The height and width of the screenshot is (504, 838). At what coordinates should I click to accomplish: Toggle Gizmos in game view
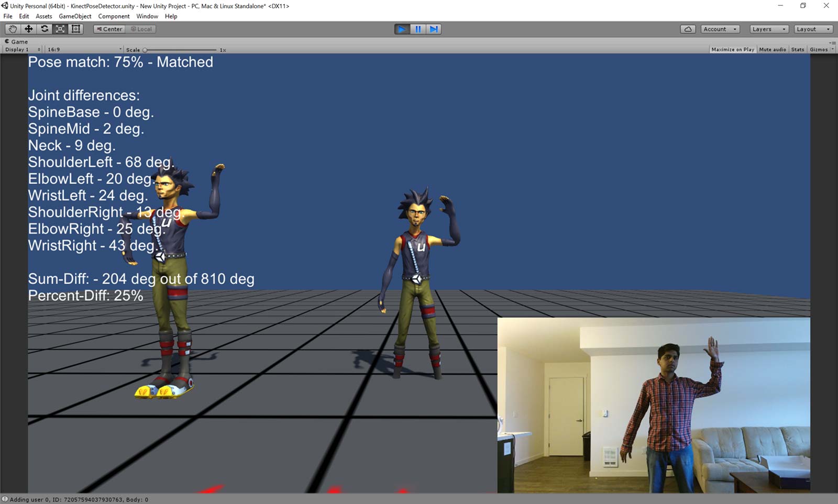coord(819,49)
